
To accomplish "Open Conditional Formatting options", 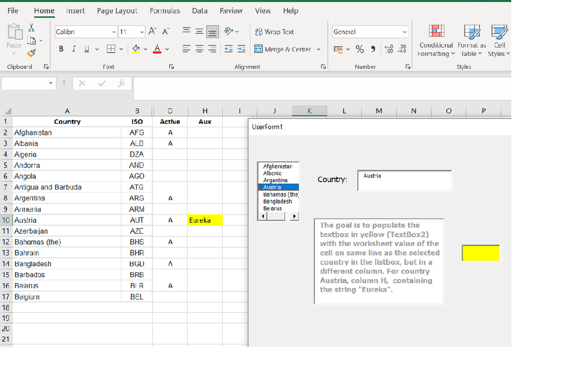I will 436,41.
